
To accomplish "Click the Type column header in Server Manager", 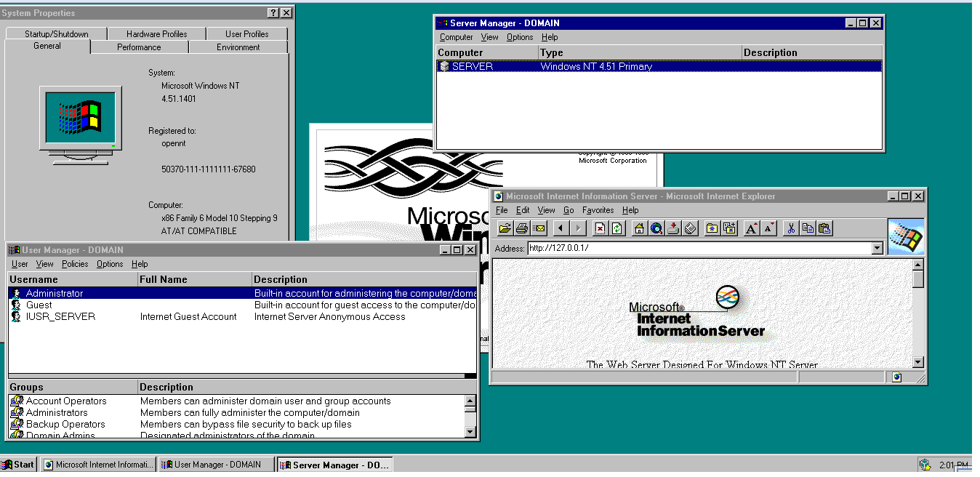I will 640,52.
